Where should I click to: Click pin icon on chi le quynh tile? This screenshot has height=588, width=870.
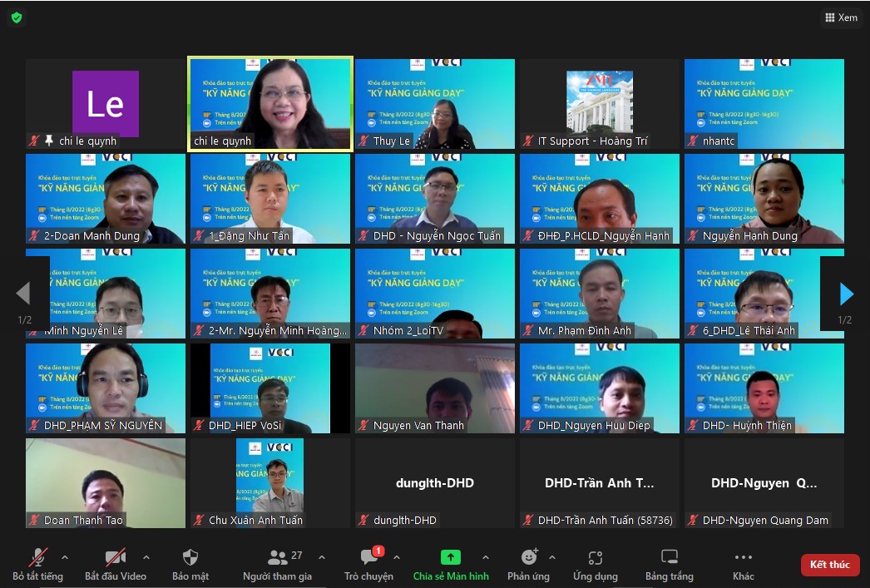tap(49, 141)
